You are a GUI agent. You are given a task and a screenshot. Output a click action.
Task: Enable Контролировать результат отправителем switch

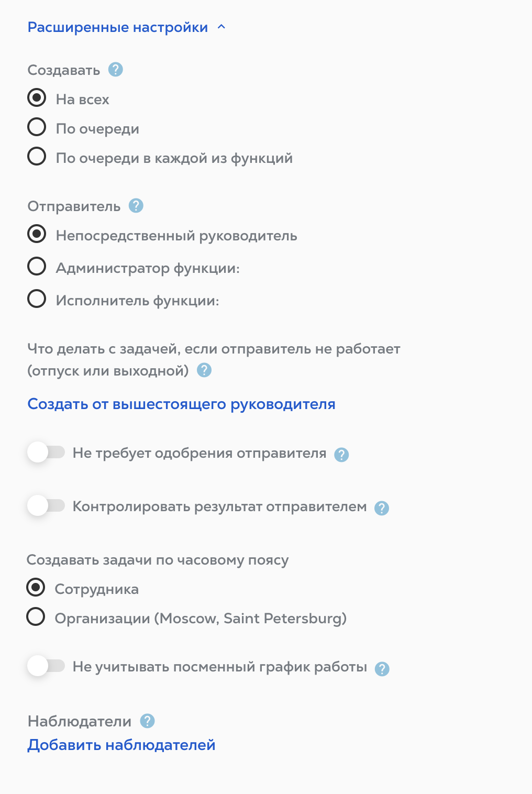[46, 506]
